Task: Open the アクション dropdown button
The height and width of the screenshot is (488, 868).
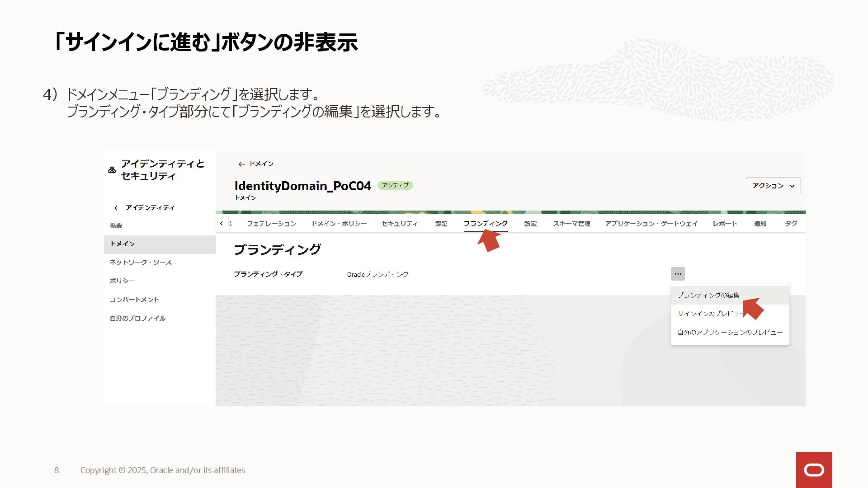Action: click(x=774, y=186)
